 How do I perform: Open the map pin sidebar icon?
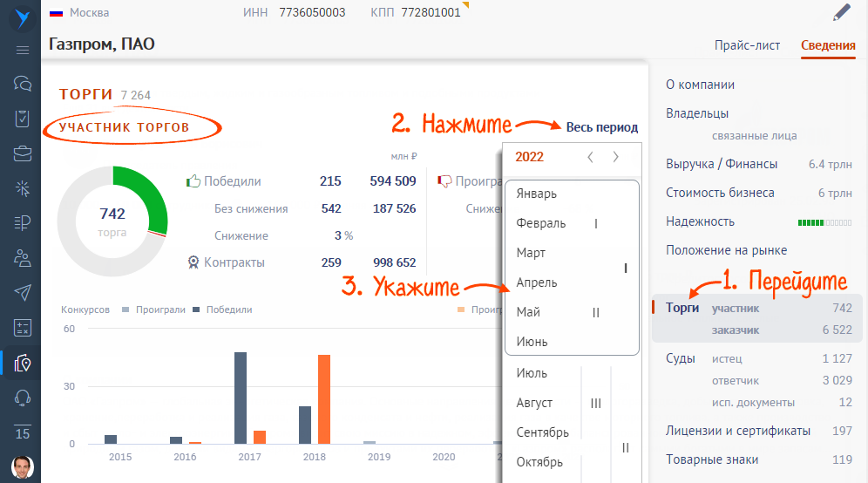[23, 363]
